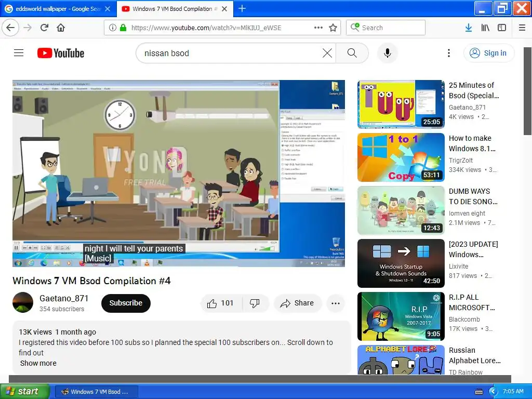The height and width of the screenshot is (399, 532).
Task: Open the Gaetano_871 channel avatar
Action: coord(23,302)
